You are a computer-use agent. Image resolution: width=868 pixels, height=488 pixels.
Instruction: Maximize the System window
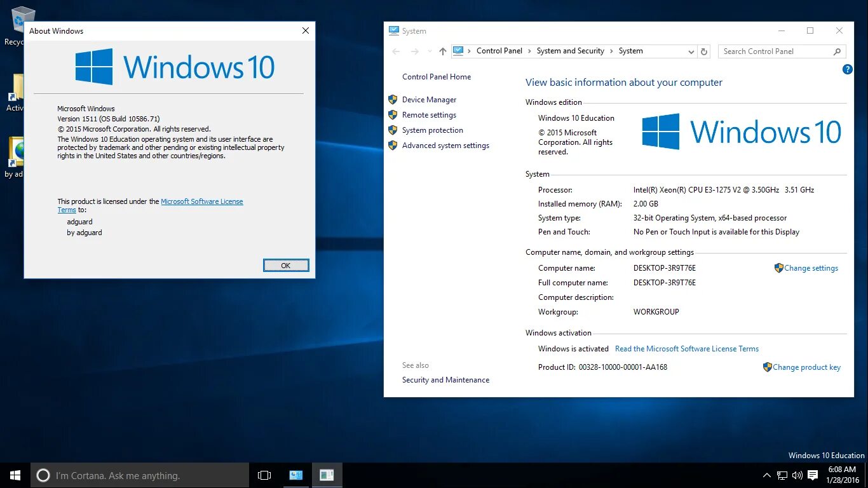tap(810, 30)
